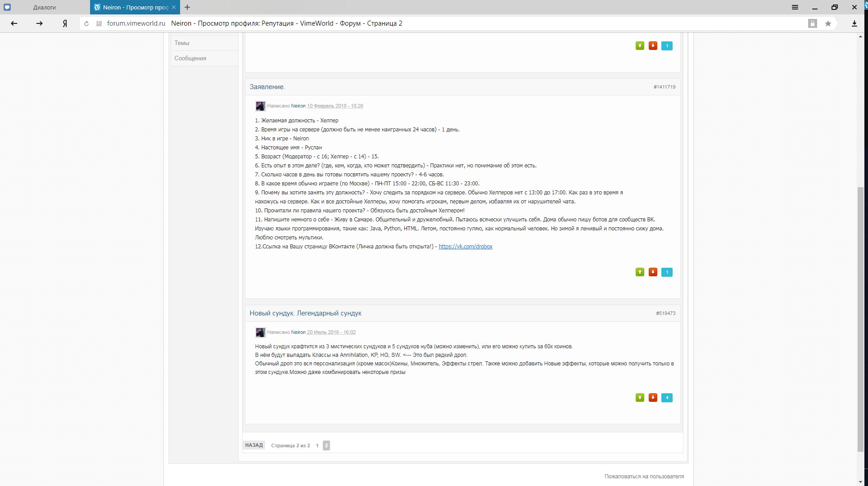The image size is (868, 486).
Task: Bookmark page with the star icon
Action: click(x=828, y=23)
